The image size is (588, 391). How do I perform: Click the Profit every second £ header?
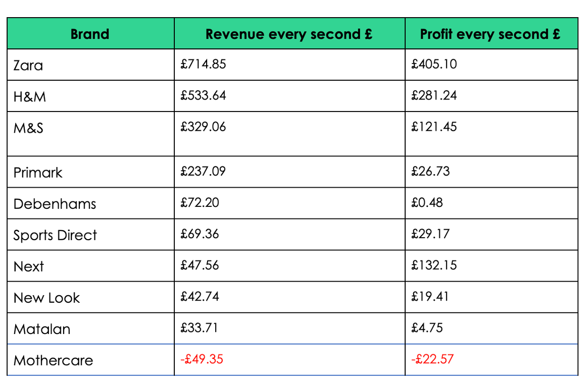[491, 34]
